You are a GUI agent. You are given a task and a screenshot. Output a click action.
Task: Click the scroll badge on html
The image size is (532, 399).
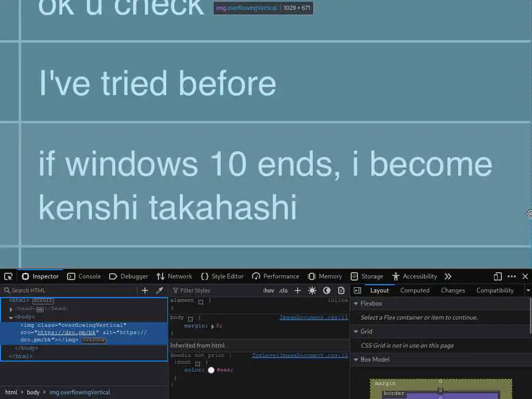pos(43,301)
